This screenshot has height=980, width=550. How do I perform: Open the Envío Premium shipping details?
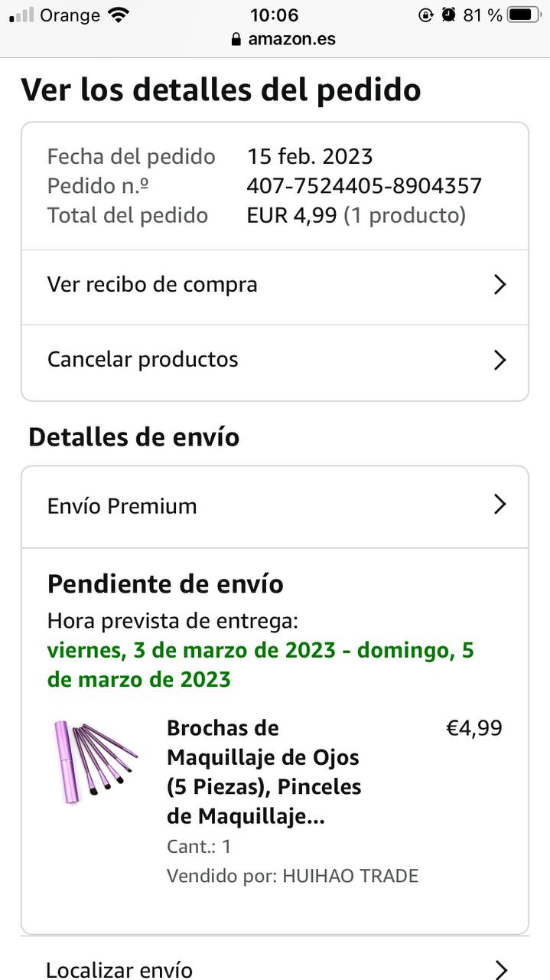pyautogui.click(x=122, y=506)
